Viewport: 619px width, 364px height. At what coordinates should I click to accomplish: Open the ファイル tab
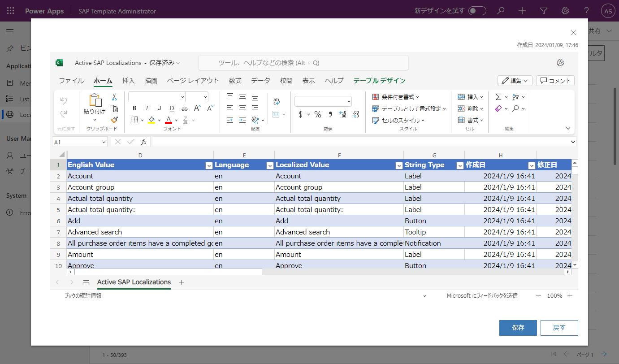tap(71, 81)
